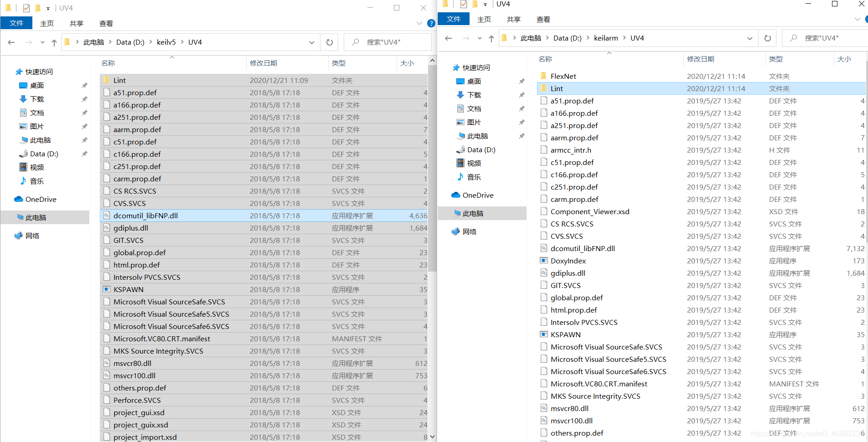Click the Network icon in left window sidebar

tap(19, 236)
